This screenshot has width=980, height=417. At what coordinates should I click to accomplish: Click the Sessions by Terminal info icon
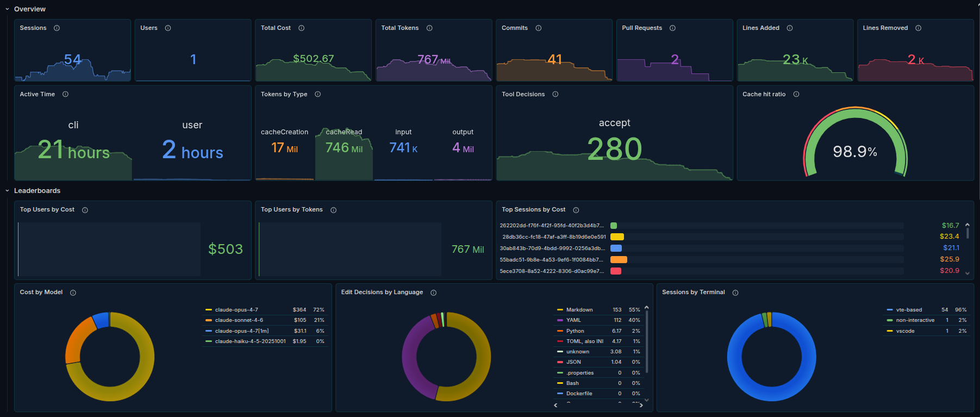pos(735,292)
